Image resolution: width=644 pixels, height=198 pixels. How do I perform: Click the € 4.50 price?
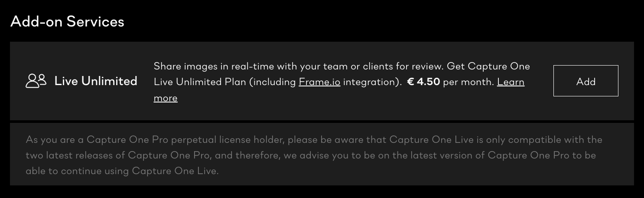tap(423, 82)
